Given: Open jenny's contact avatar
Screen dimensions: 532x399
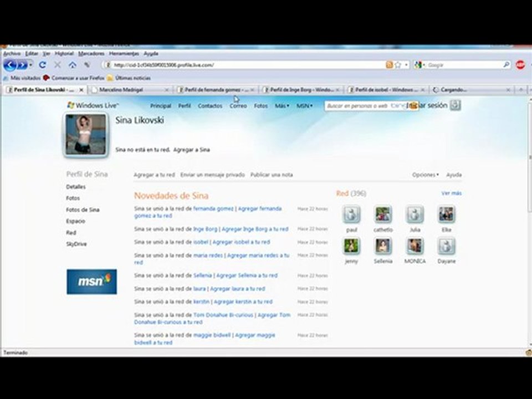Looking at the screenshot, I should tap(351, 246).
